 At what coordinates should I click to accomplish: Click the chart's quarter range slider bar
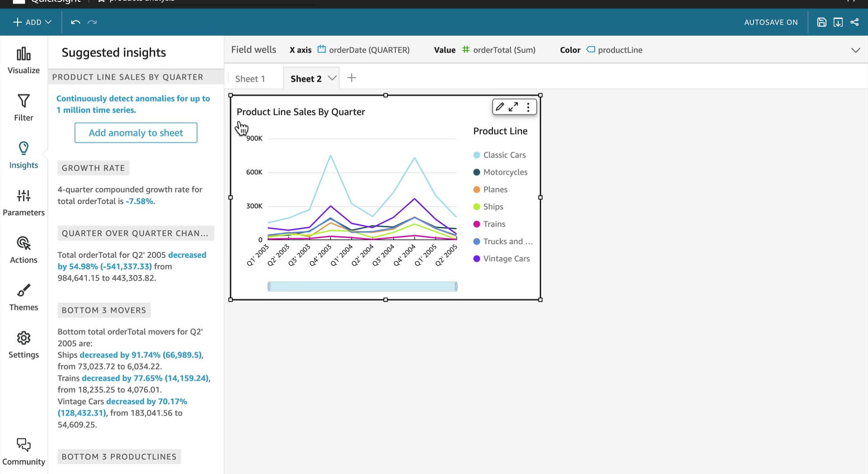coord(363,286)
